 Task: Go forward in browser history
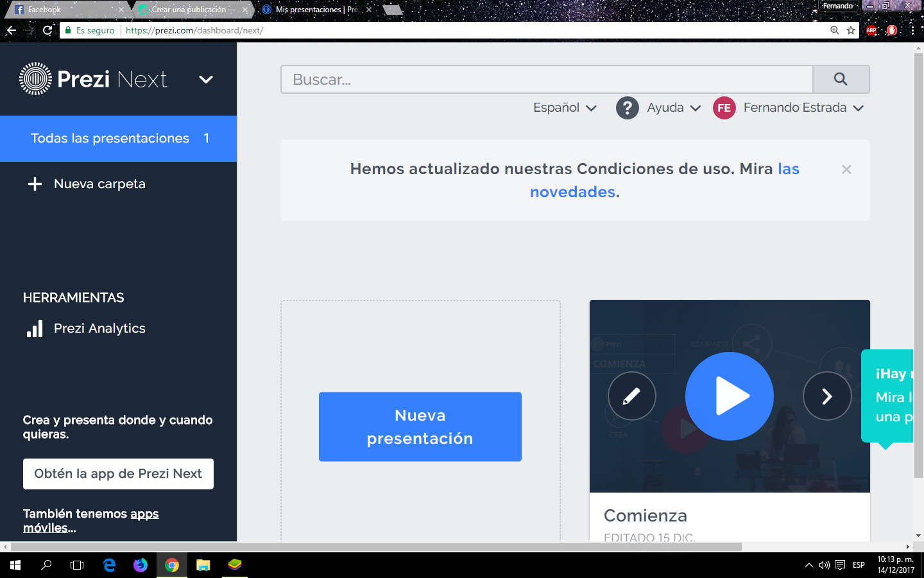[x=30, y=30]
